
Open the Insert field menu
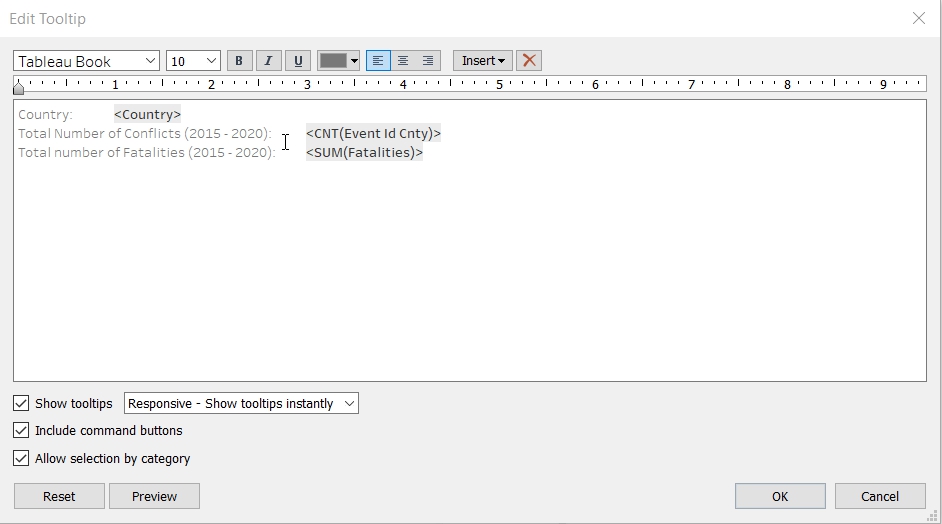(483, 61)
